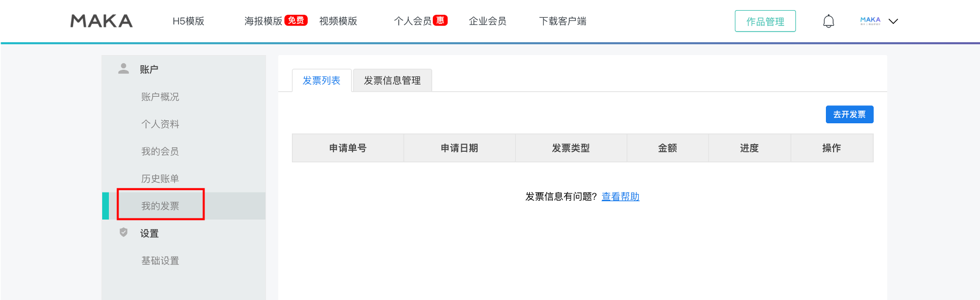Open the H5模版 menu
Screen dimensions: 980x300
(x=188, y=21)
